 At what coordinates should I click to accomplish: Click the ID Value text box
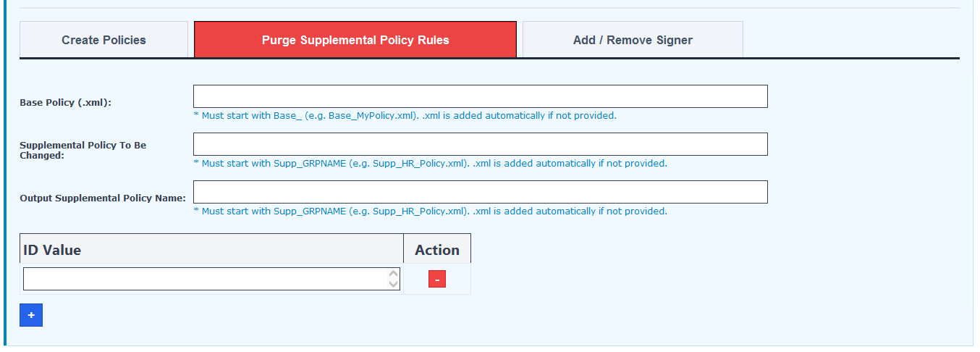(x=211, y=279)
